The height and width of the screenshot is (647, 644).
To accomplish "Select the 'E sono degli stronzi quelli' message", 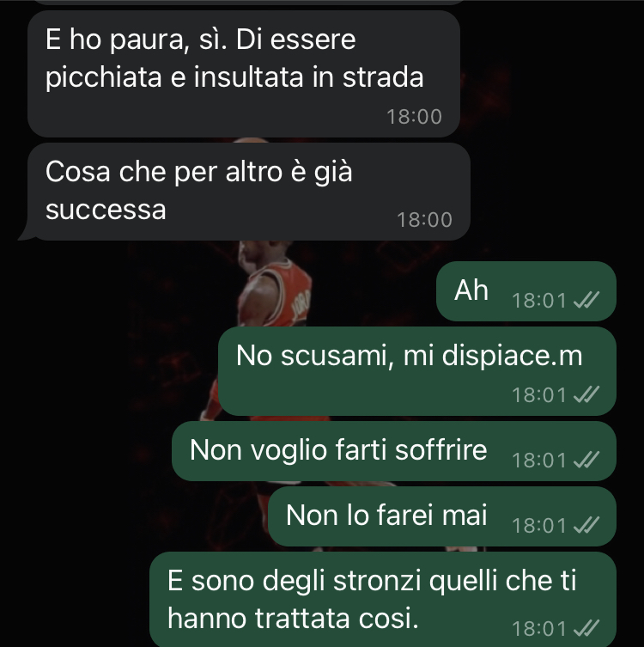I will [x=383, y=599].
